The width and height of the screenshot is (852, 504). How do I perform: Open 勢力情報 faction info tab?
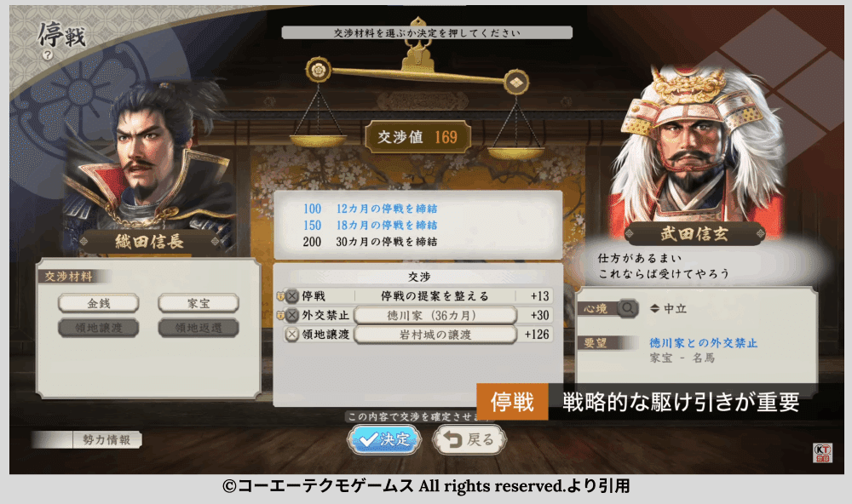pyautogui.click(x=106, y=439)
